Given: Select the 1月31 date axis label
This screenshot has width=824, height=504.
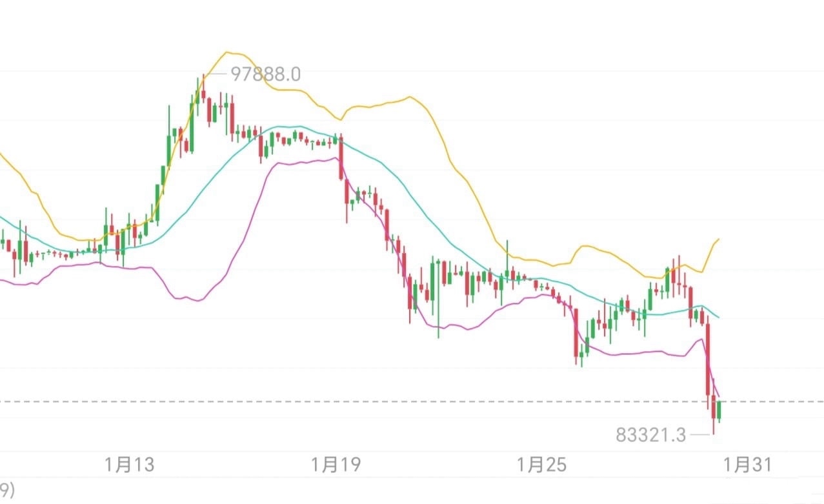Looking at the screenshot, I should 747,464.
